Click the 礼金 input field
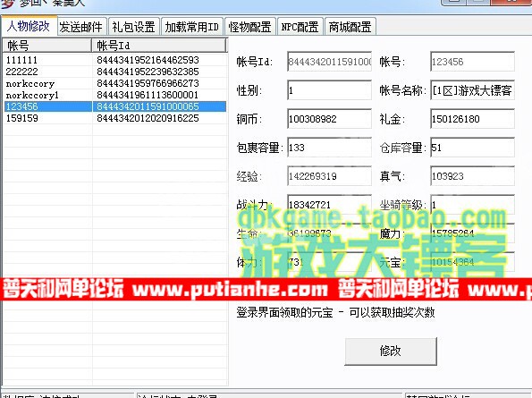 coord(472,119)
